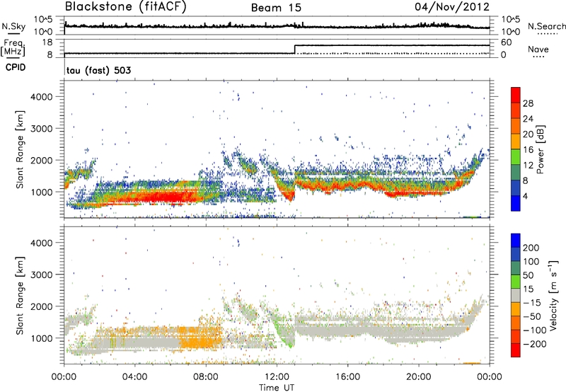Click the blue top of velocity colorbar
This screenshot has height=392, width=566.
click(516, 240)
